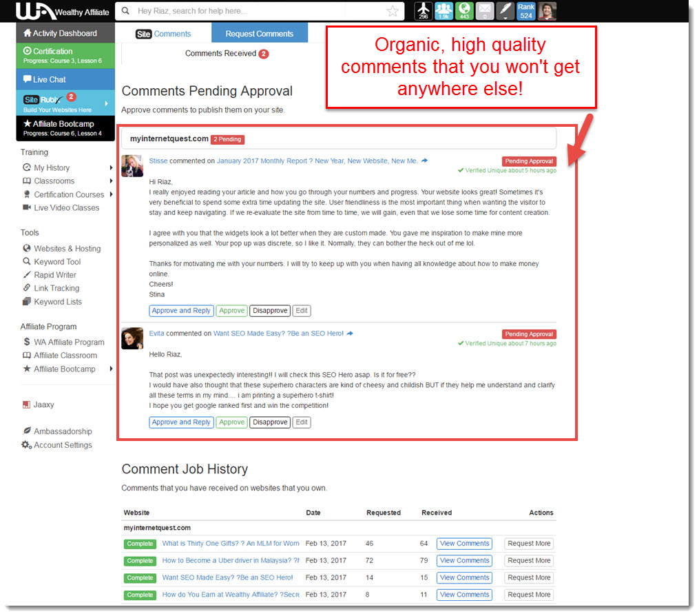Open Want SEO Made Easy post link in comment

tap(279, 333)
